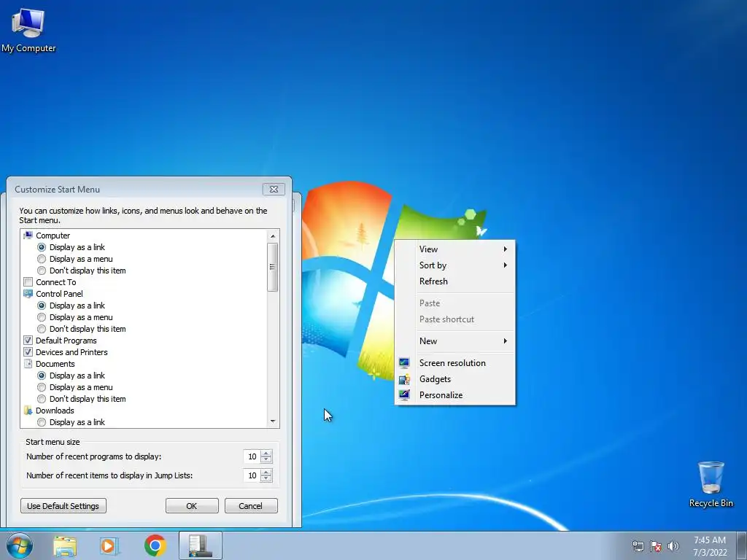Close the Customize Start Menu dialog

[274, 189]
